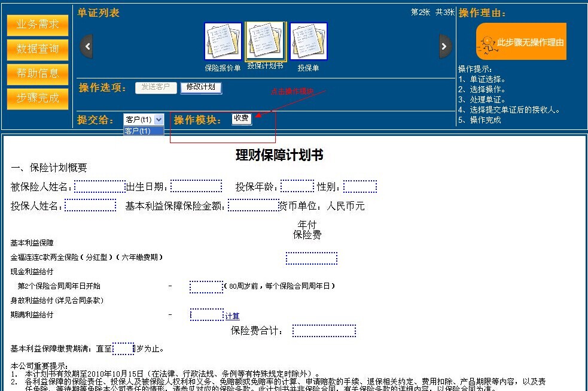Viewport: 588px width, 391px height.
Task: Expand the 提交给 dropdown
Action: click(x=158, y=120)
